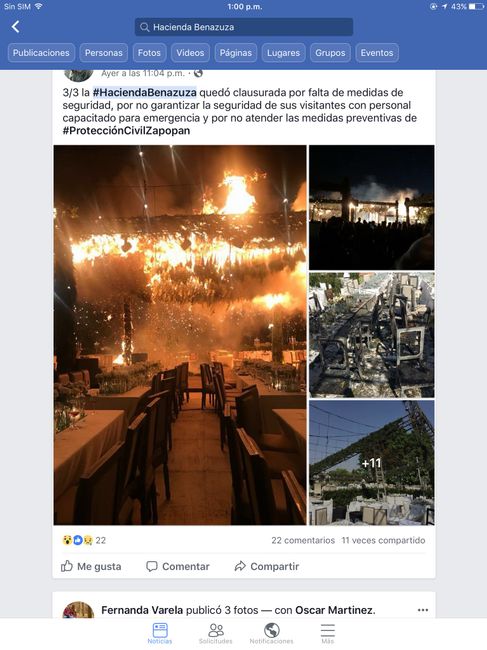Click the Me gusta thumbs-up button
Image resolution: width=487 pixels, height=650 pixels.
[x=91, y=566]
